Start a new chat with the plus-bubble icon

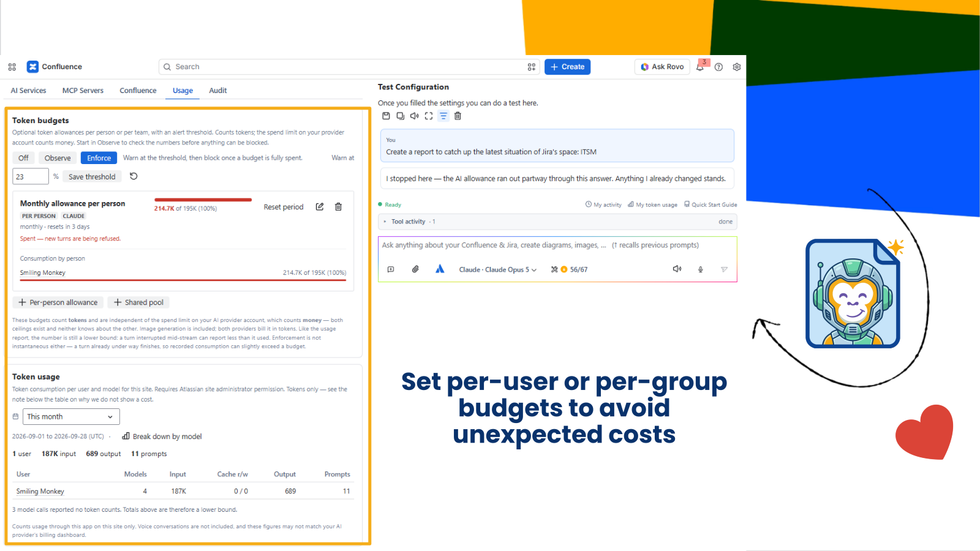[391, 269]
